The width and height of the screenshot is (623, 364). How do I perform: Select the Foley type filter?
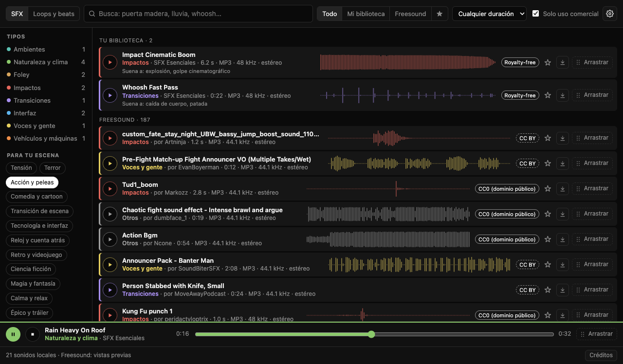(x=46, y=74)
